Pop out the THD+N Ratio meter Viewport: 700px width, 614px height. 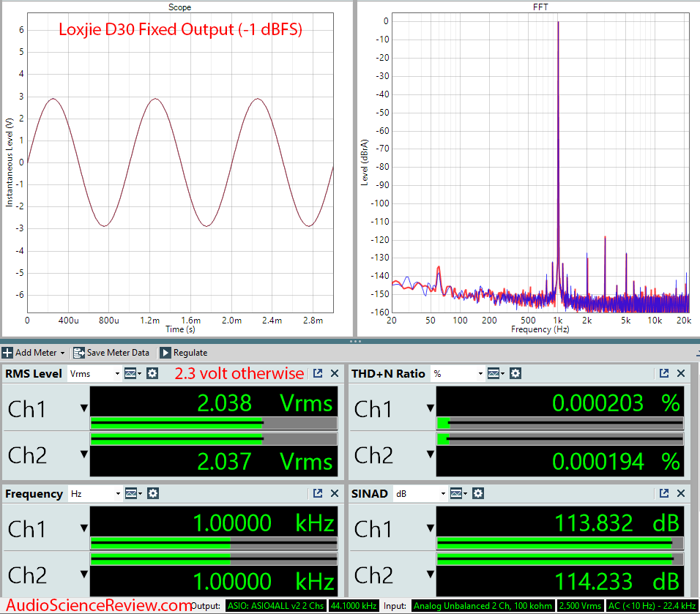pyautogui.click(x=664, y=373)
